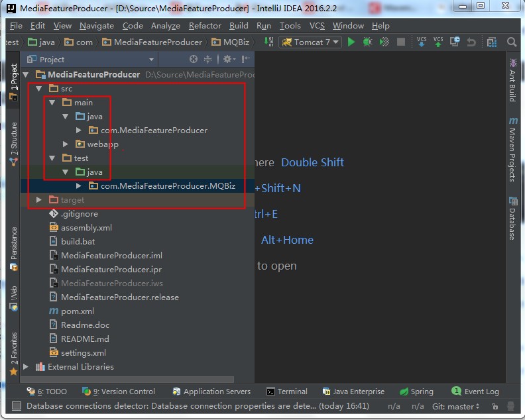Open the TODO tool window
This screenshot has height=420, width=525.
(x=47, y=392)
